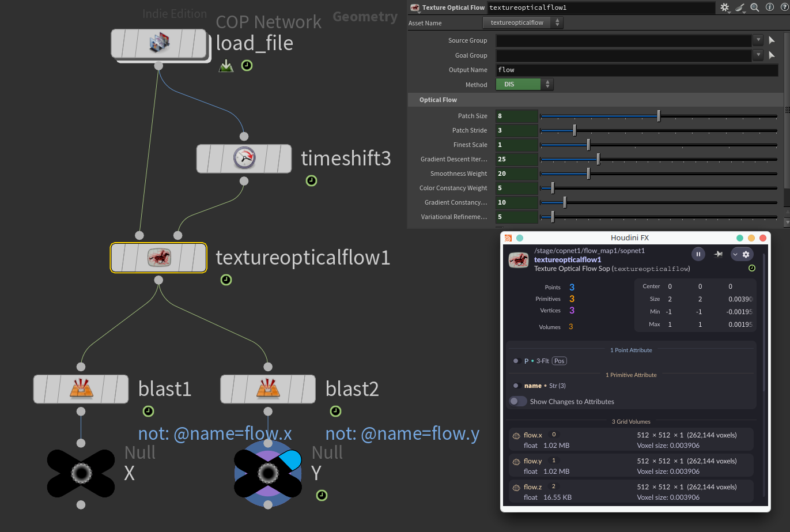790x532 pixels.
Task: Adjust the Gradient Constancy slider handle
Action: pos(565,202)
